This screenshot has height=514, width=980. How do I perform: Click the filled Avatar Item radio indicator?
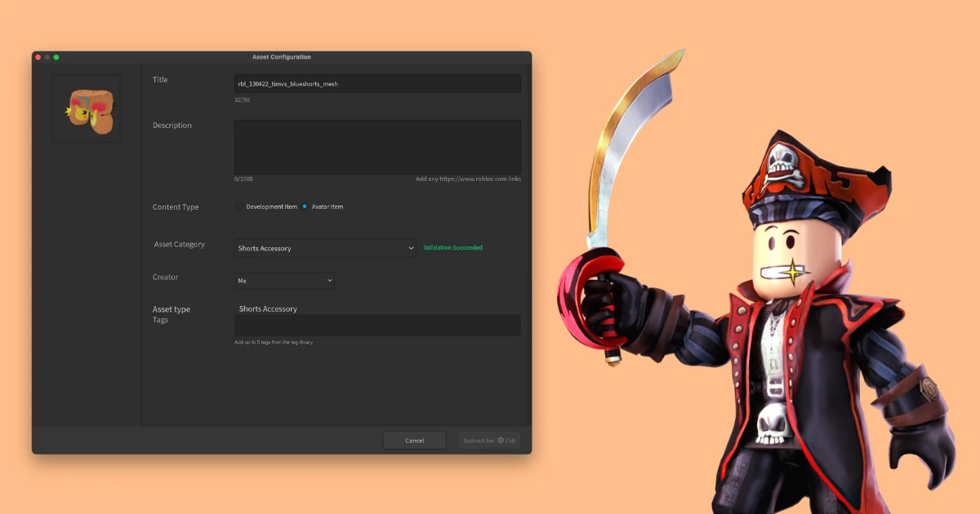click(x=304, y=206)
